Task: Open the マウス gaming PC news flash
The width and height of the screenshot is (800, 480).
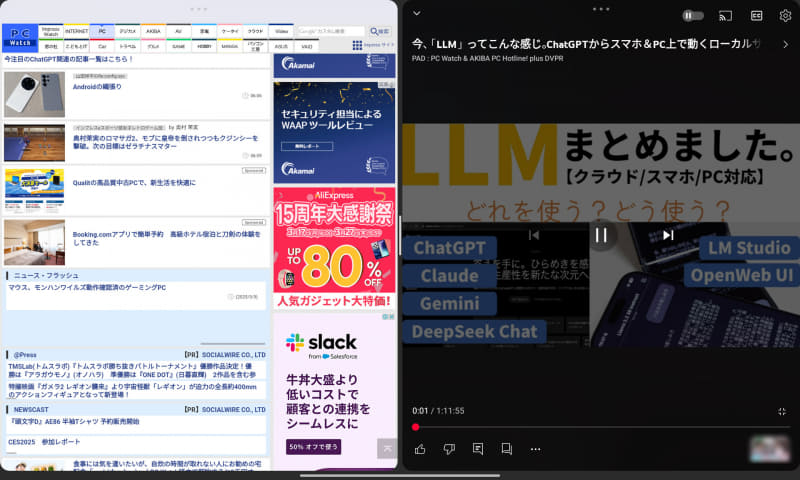Action: click(x=87, y=288)
